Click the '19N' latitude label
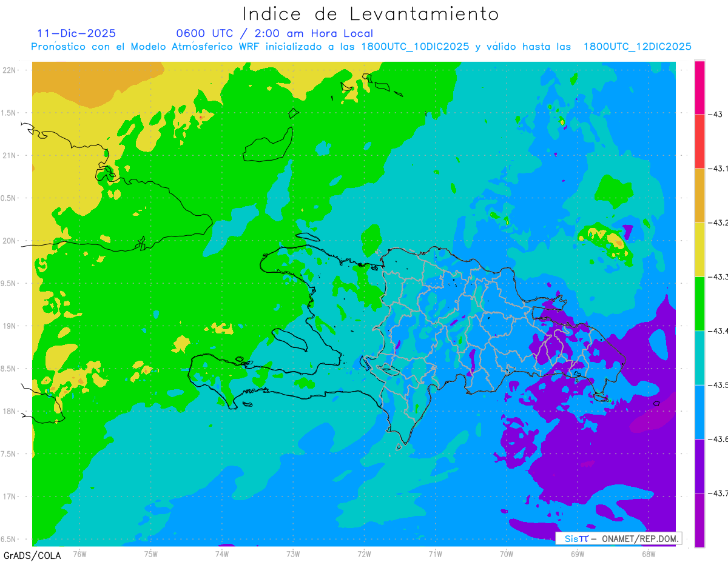 (x=9, y=326)
